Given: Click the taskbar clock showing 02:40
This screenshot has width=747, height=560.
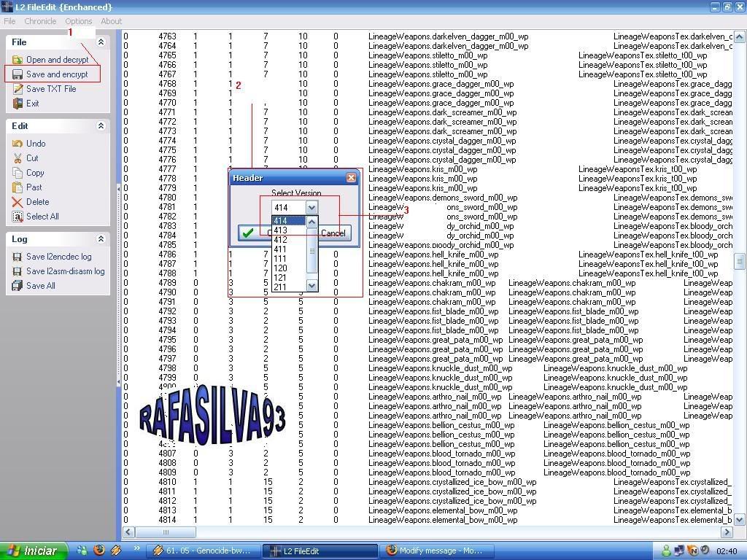Looking at the screenshot, I should pyautogui.click(x=727, y=551).
